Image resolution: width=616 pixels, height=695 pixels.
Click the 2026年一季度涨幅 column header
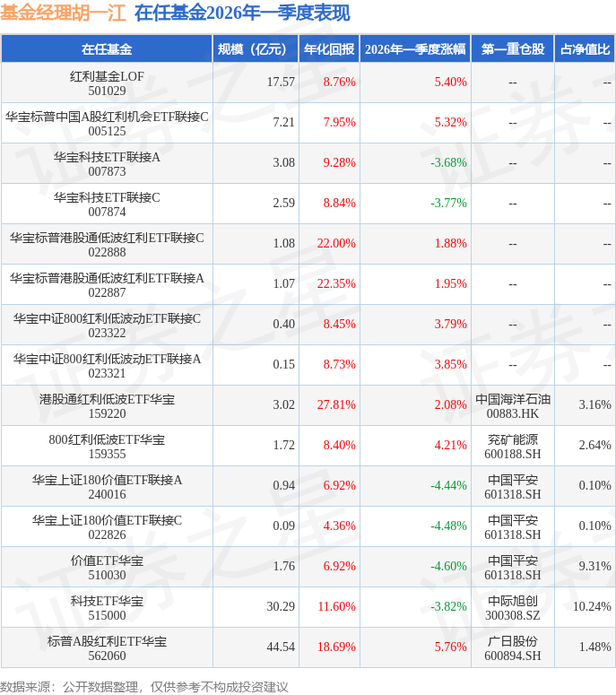click(415, 48)
